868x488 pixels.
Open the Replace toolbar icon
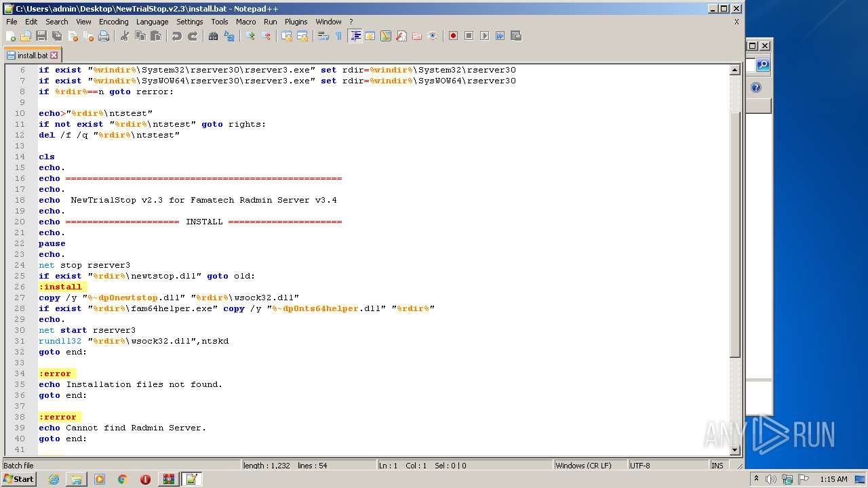click(x=229, y=36)
